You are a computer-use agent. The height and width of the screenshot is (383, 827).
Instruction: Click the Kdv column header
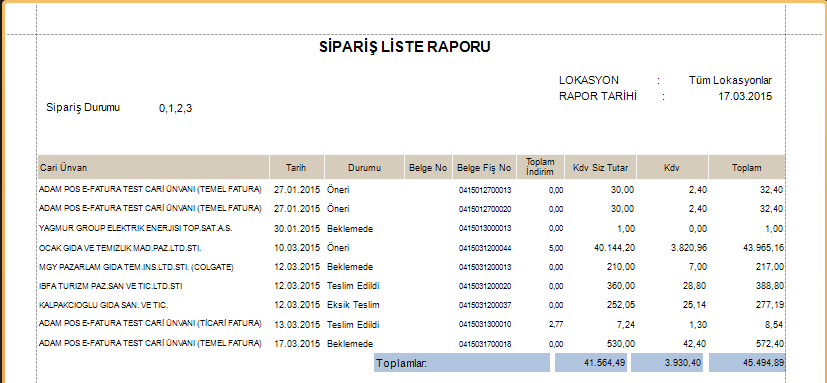click(x=672, y=168)
